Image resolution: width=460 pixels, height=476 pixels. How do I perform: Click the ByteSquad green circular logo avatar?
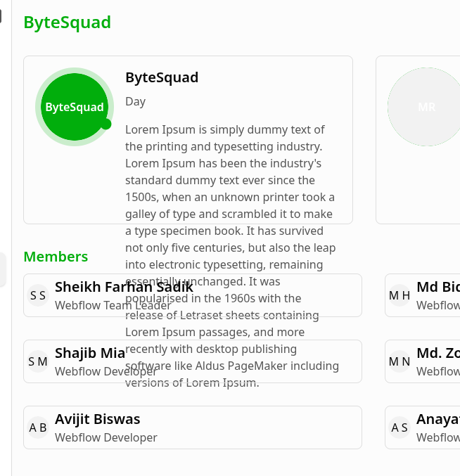(74, 107)
